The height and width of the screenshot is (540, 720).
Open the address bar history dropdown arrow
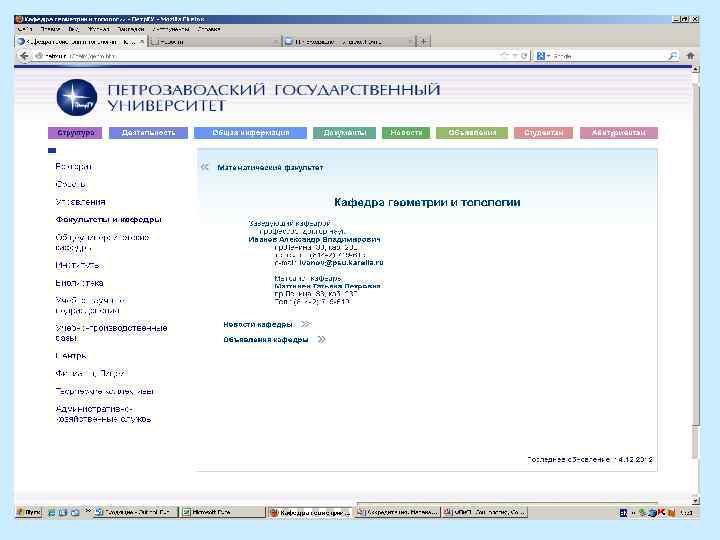(514, 56)
